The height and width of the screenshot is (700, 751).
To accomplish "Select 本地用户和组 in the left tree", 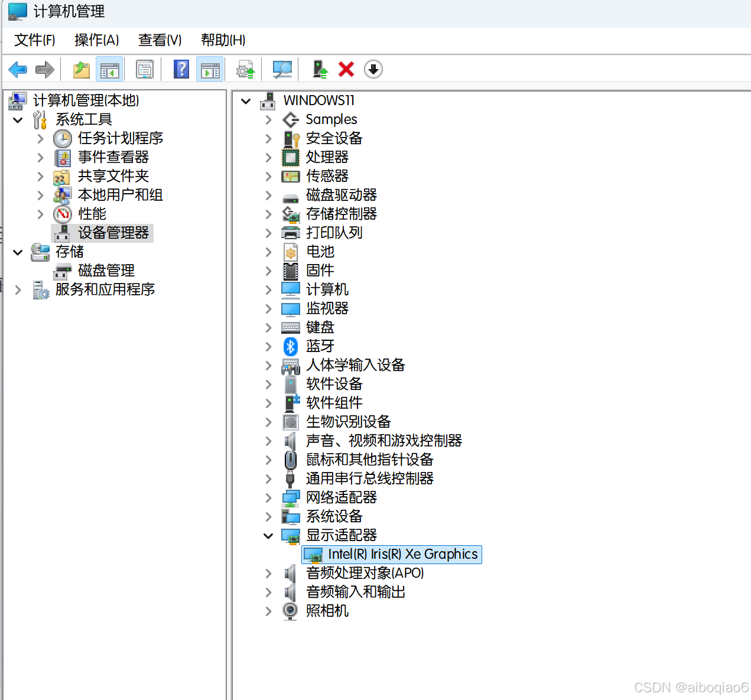I will pyautogui.click(x=121, y=195).
